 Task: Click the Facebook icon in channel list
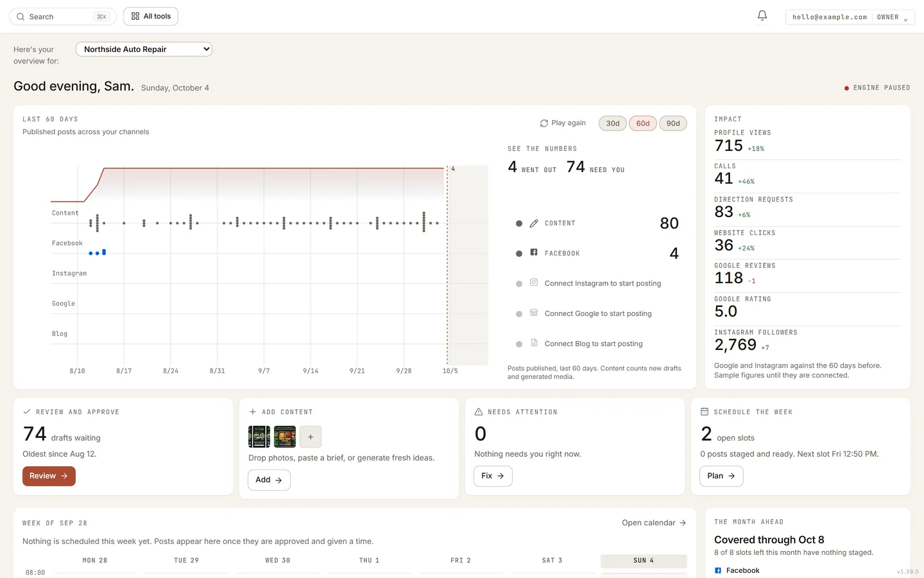534,252
